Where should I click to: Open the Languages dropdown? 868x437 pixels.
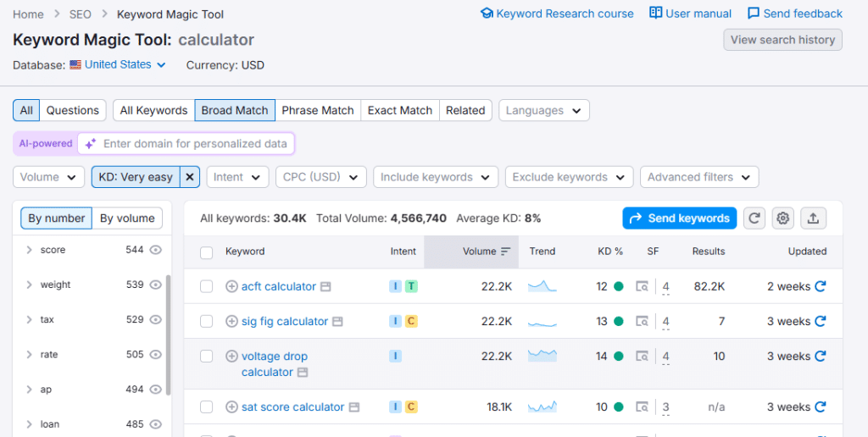pos(543,110)
